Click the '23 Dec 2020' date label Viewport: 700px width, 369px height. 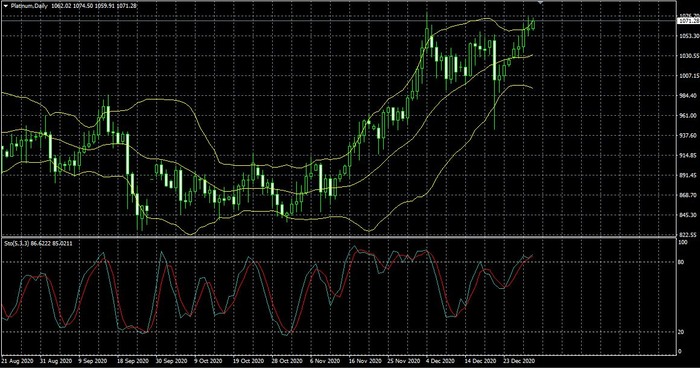[x=518, y=361]
